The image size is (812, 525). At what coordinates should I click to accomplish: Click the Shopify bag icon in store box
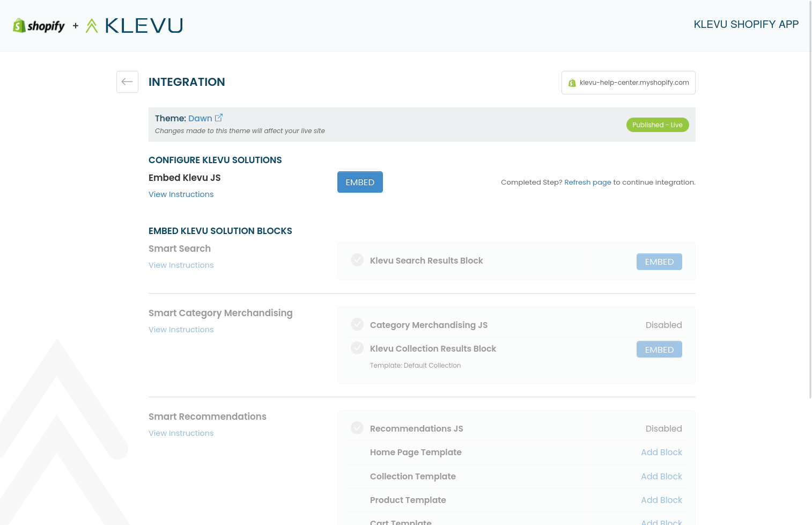(x=572, y=83)
